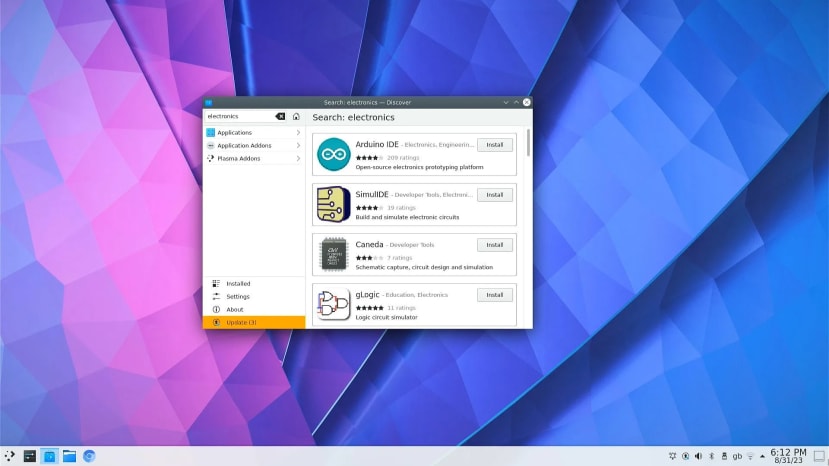Screen dimensions: 829x466
Task: Go to the Discover home page
Action: point(296,116)
